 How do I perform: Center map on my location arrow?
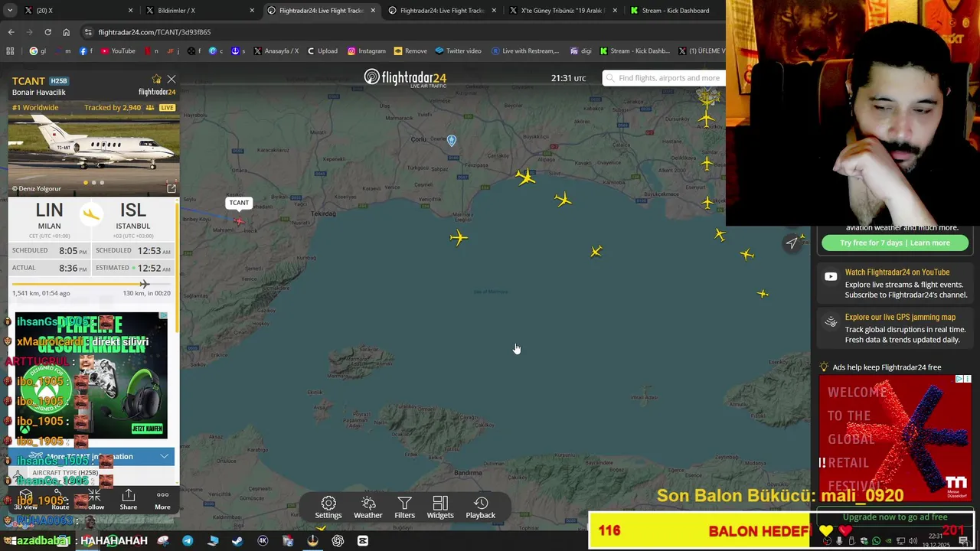tap(792, 243)
